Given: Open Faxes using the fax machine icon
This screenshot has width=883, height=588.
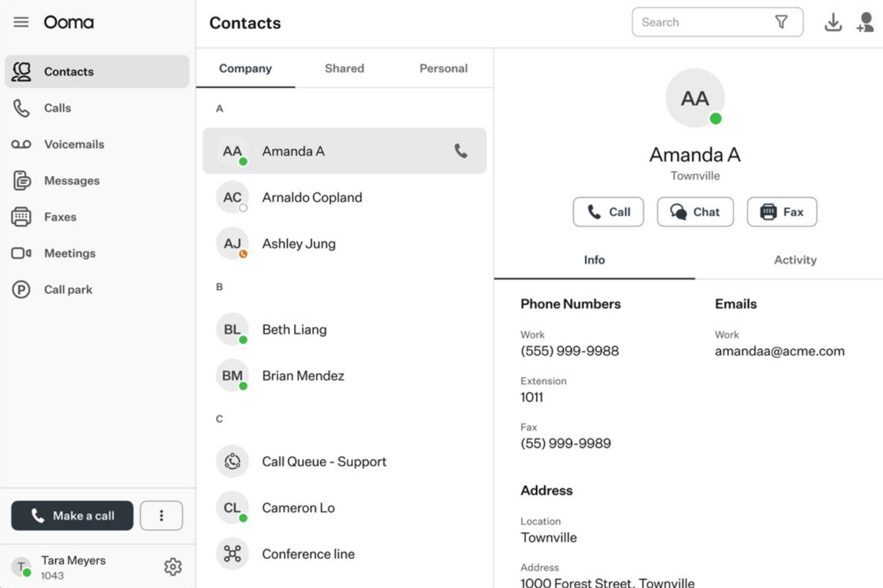Looking at the screenshot, I should [21, 217].
